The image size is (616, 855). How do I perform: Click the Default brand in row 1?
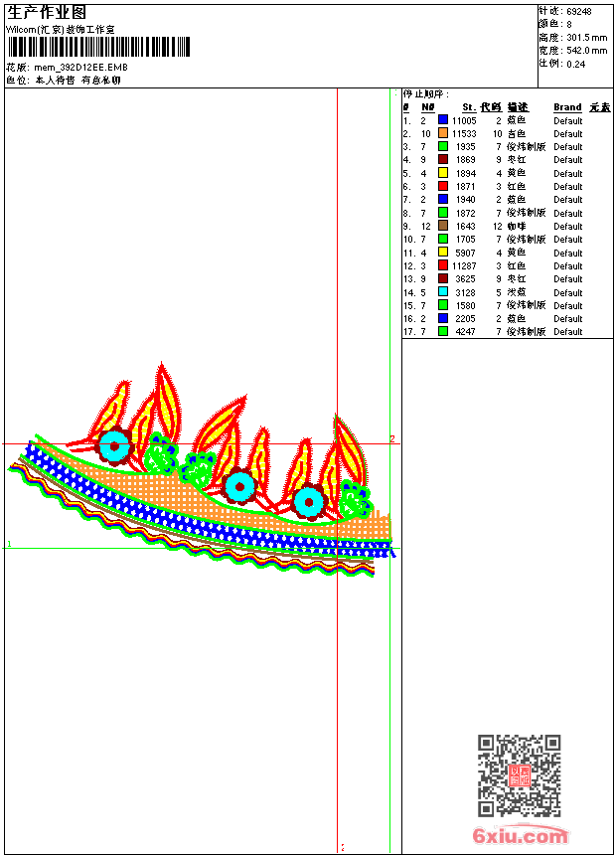567,120
